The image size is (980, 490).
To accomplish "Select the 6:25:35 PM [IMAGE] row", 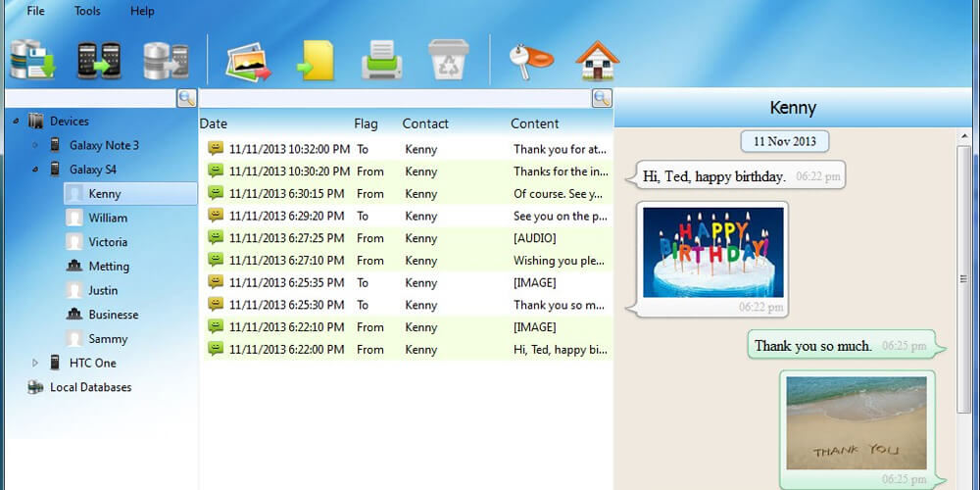I will (x=408, y=282).
